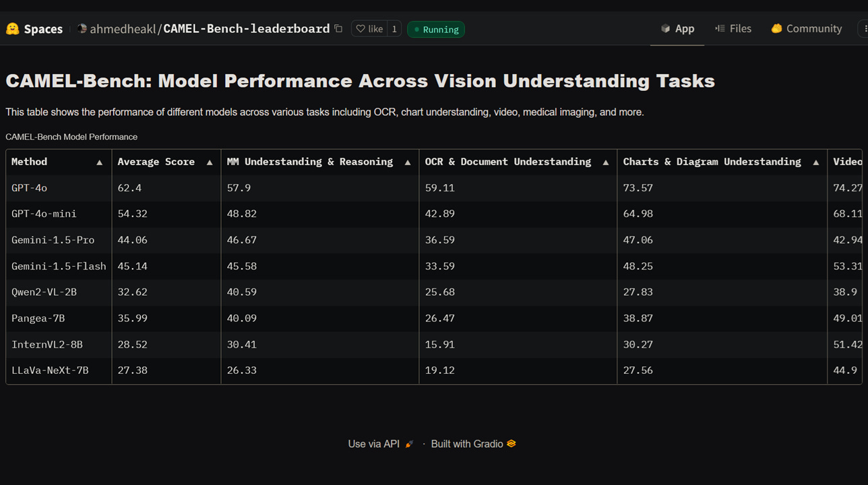Image resolution: width=868 pixels, height=485 pixels.
Task: Open the Community tab
Action: click(807, 28)
